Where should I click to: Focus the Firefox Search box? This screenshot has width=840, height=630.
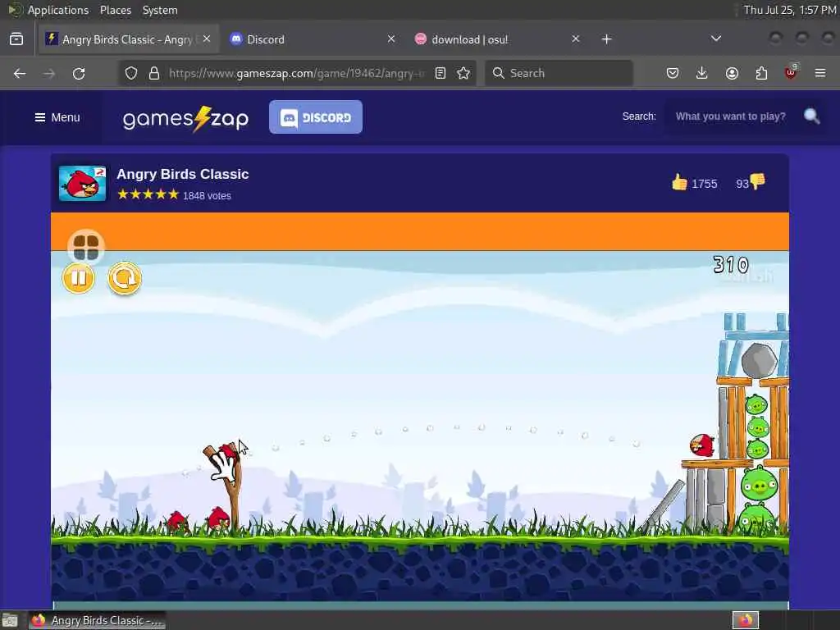[x=559, y=73]
